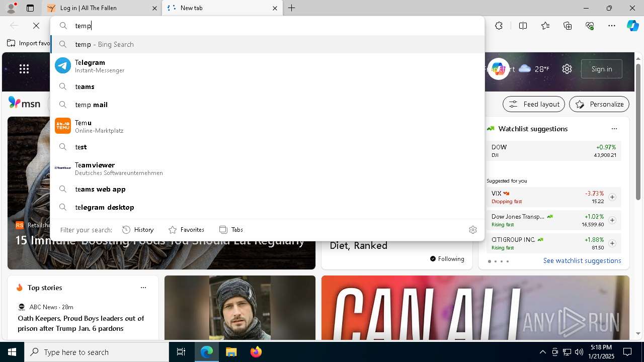Select the Temu Online-Marktplatz suggestion
The width and height of the screenshot is (644, 362).
(267, 126)
